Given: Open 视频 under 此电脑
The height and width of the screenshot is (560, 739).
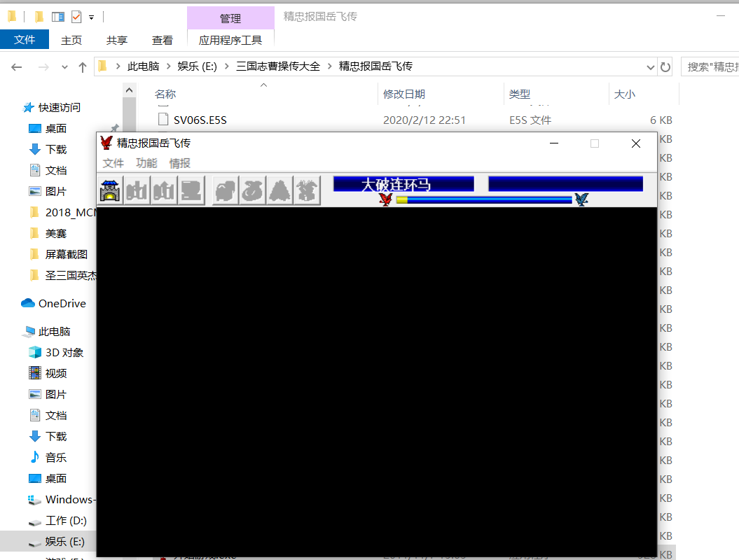Looking at the screenshot, I should click(x=55, y=374).
